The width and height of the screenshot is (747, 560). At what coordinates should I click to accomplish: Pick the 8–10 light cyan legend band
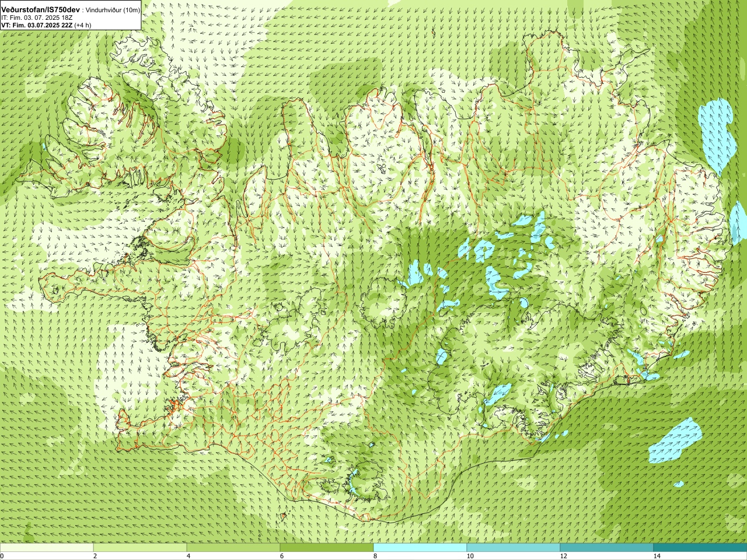point(420,548)
